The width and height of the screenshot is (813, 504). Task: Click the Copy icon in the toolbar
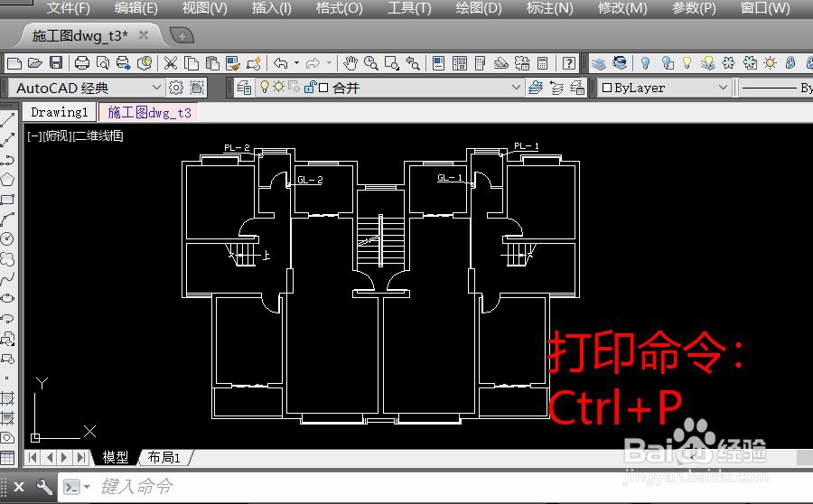click(192, 63)
